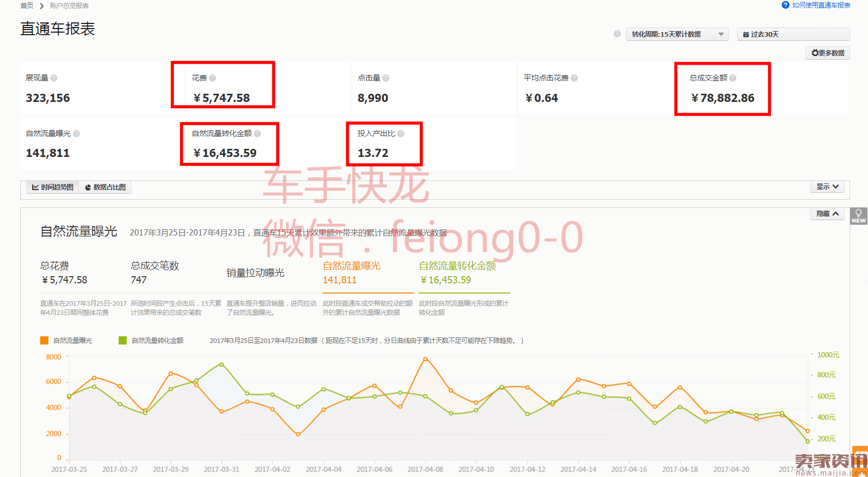Click the green 自然流量转化金额 legend swatch

coord(123,340)
